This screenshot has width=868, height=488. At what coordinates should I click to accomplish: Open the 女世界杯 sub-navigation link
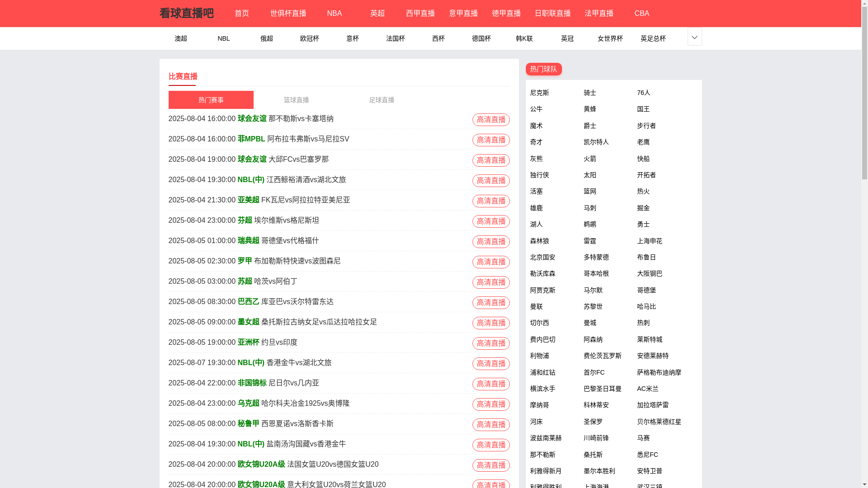[610, 38]
